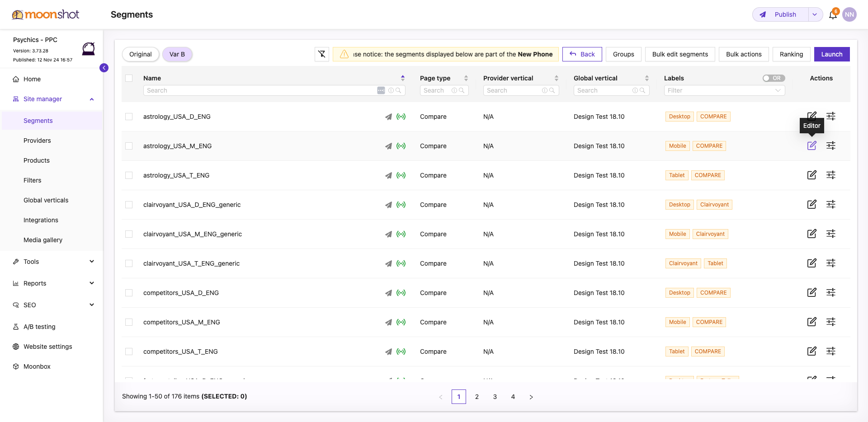
Task: Click the paper plane icon for clairvoyant_USA_D_ENG_generic
Action: 388,205
